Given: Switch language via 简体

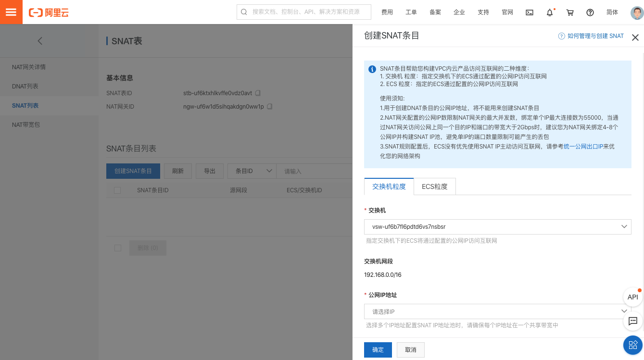Looking at the screenshot, I should click(x=612, y=12).
